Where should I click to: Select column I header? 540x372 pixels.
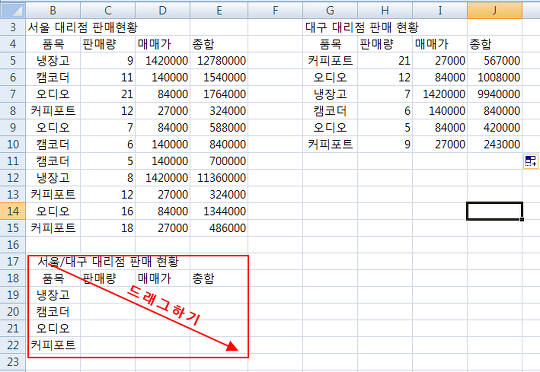[440, 11]
